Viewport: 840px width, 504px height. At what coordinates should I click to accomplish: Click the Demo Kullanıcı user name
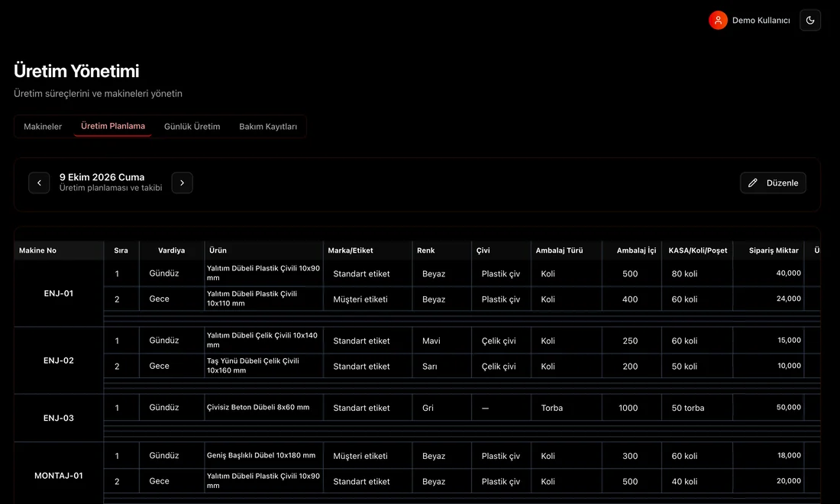(x=761, y=21)
